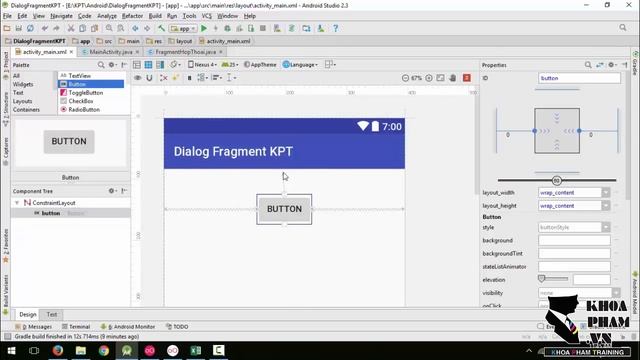Open the Language dropdown
The image size is (640, 360).
(x=300, y=64)
